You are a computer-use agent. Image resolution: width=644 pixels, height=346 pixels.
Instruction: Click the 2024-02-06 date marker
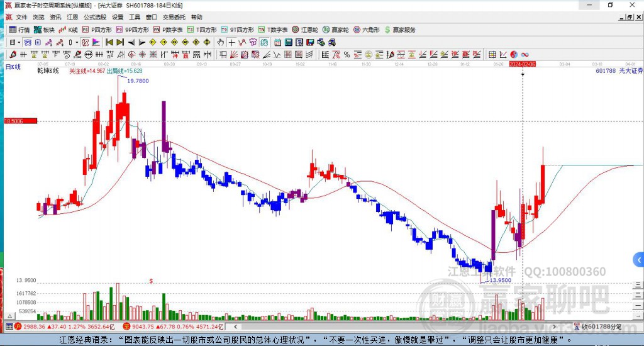(x=523, y=64)
